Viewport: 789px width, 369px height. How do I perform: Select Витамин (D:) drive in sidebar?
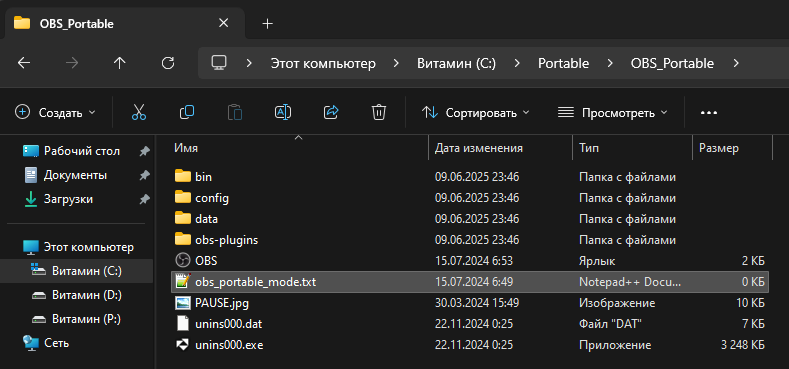[x=87, y=295]
